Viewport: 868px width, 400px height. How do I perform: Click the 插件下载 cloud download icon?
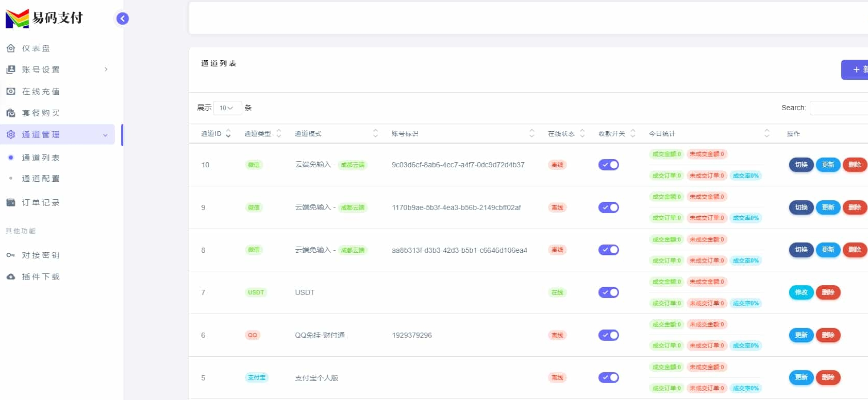point(11,276)
